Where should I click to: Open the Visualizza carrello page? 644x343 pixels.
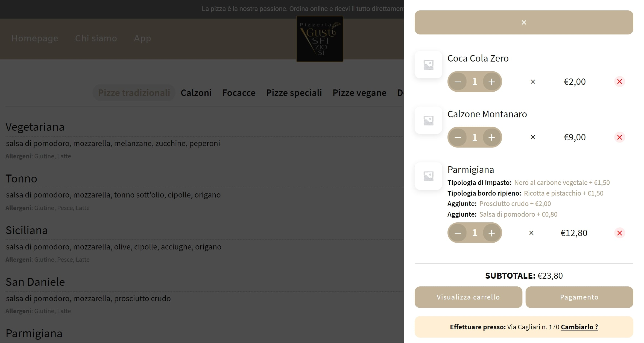(x=468, y=297)
